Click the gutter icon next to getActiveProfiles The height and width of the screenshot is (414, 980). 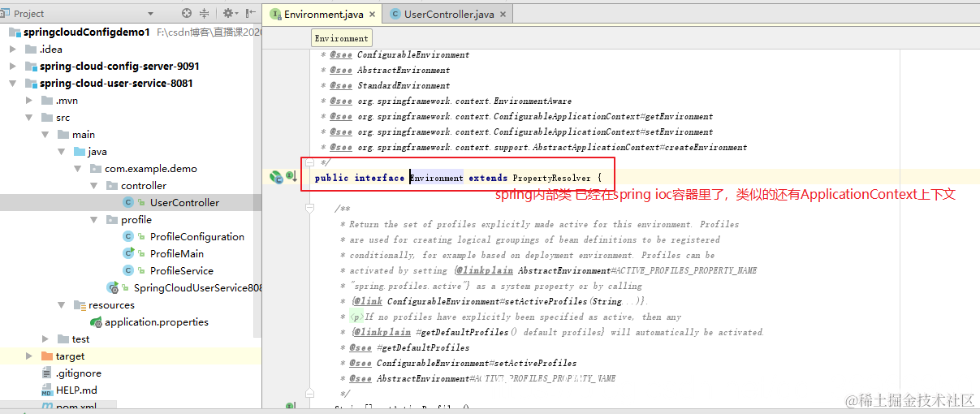[290, 406]
